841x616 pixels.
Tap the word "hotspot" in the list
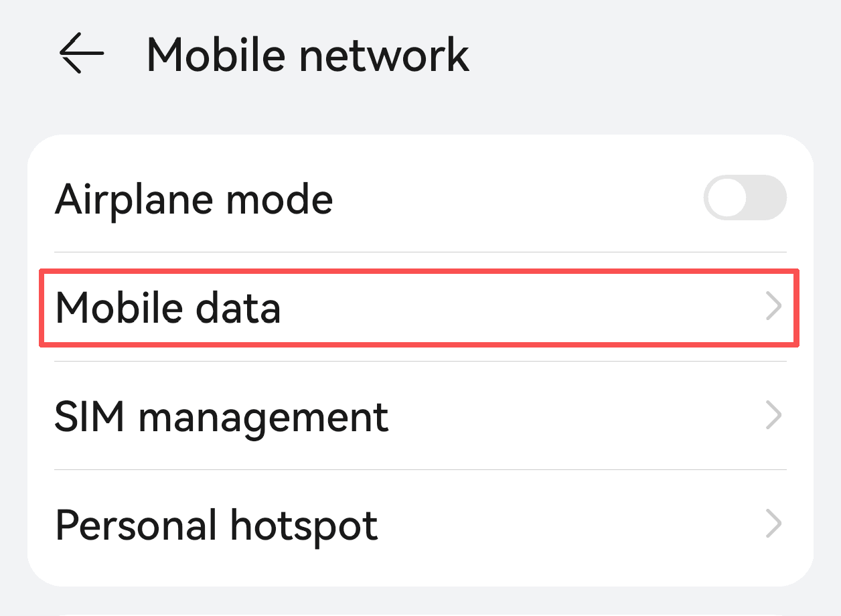[304, 526]
